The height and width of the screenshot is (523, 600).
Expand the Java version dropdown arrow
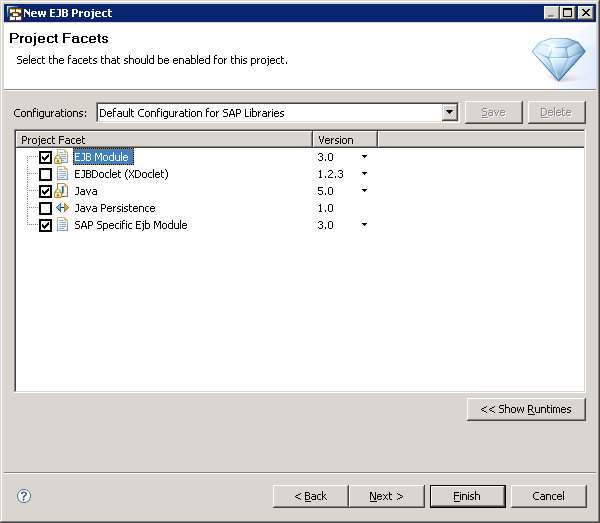[364, 191]
